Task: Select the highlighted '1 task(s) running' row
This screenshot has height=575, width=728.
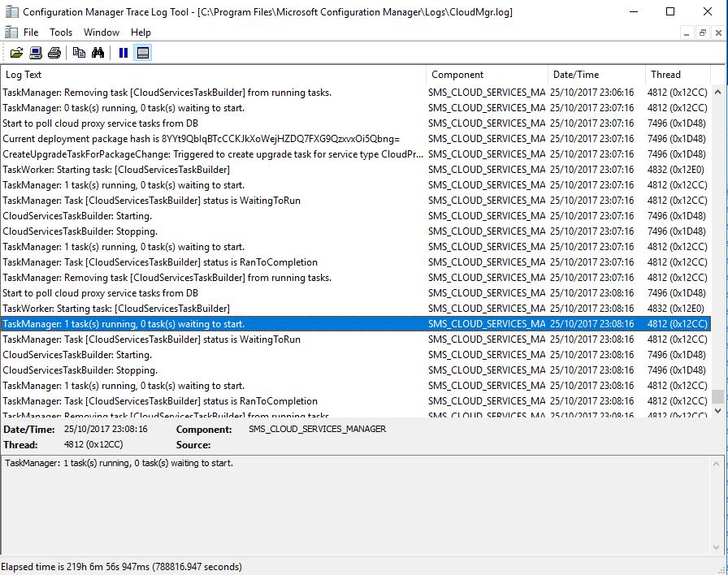Action: pos(356,324)
